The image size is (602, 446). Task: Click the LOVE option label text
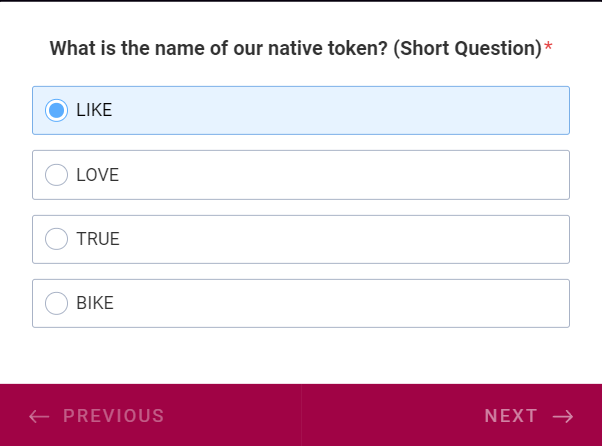click(x=97, y=175)
